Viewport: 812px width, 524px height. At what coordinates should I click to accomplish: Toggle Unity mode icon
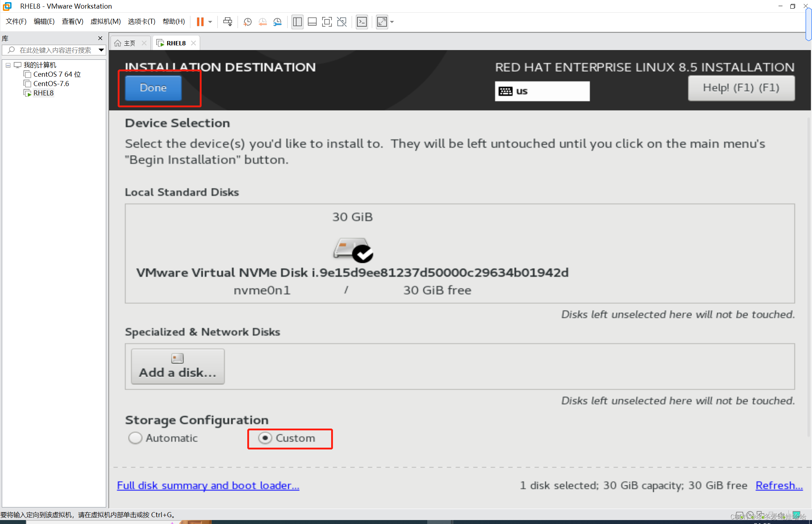342,22
